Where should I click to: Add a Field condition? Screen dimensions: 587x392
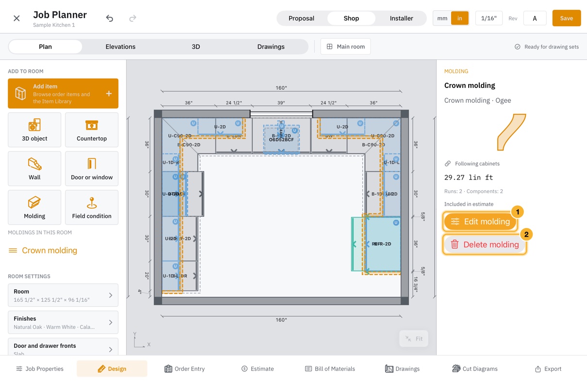92,208
